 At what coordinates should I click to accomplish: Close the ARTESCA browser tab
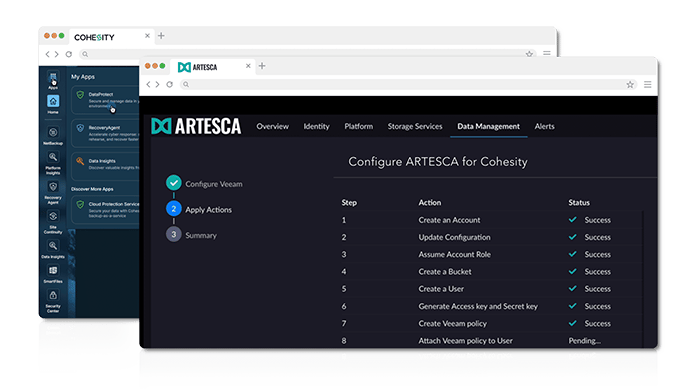(248, 66)
